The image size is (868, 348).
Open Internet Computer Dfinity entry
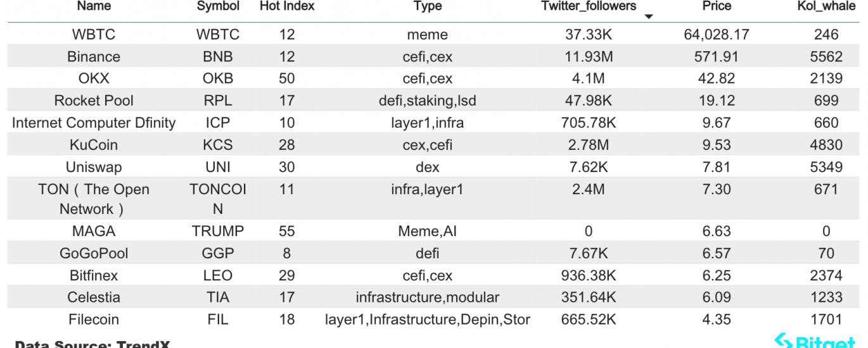94,123
